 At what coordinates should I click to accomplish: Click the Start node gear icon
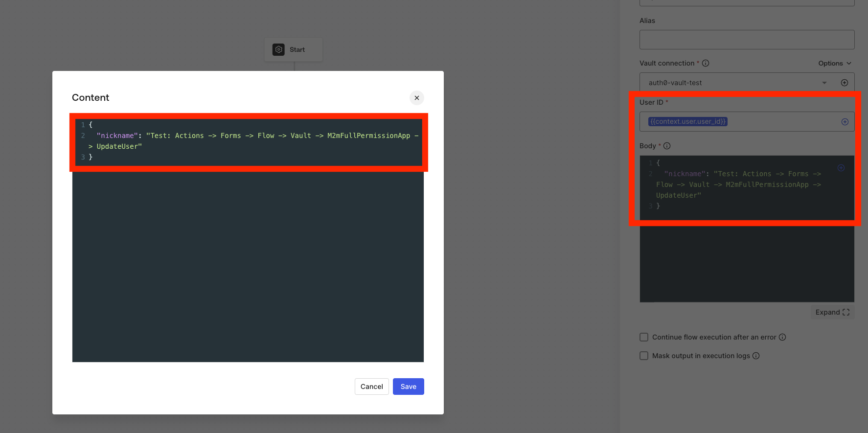pyautogui.click(x=278, y=49)
